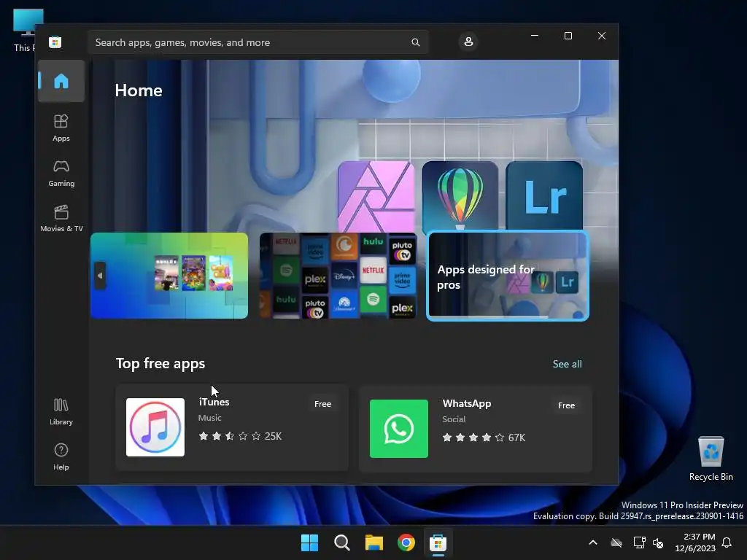Viewport: 747px width, 560px height.
Task: Open the Lightroom Lr app tile
Action: point(544,197)
